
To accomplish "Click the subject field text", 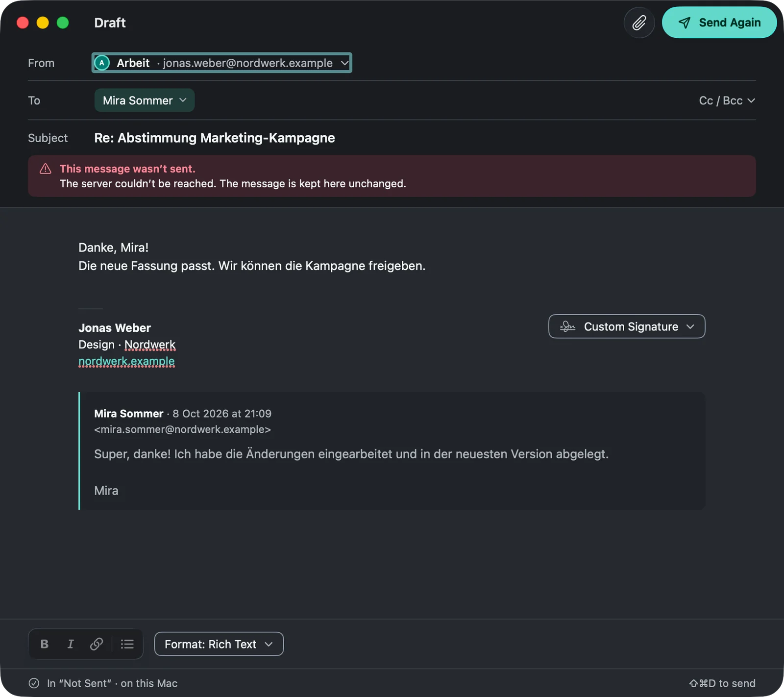I will tap(215, 138).
